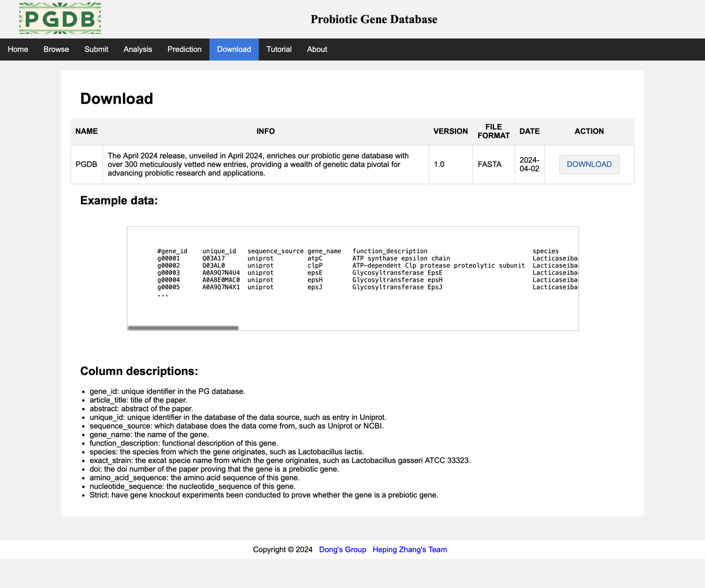
Task: Click the 2024-04-02 date cell
Action: coord(529,165)
